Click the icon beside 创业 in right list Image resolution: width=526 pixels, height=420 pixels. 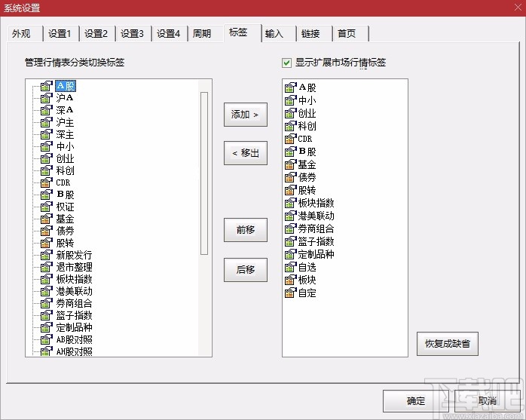291,113
